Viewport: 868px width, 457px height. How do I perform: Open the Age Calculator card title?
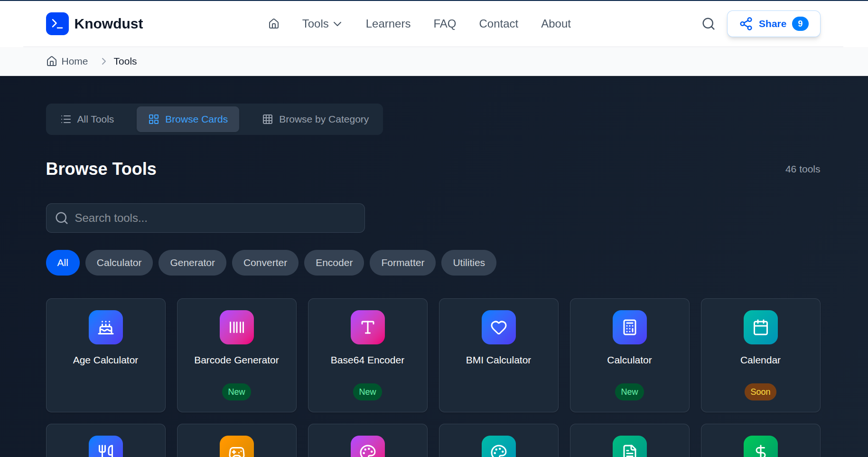click(106, 360)
